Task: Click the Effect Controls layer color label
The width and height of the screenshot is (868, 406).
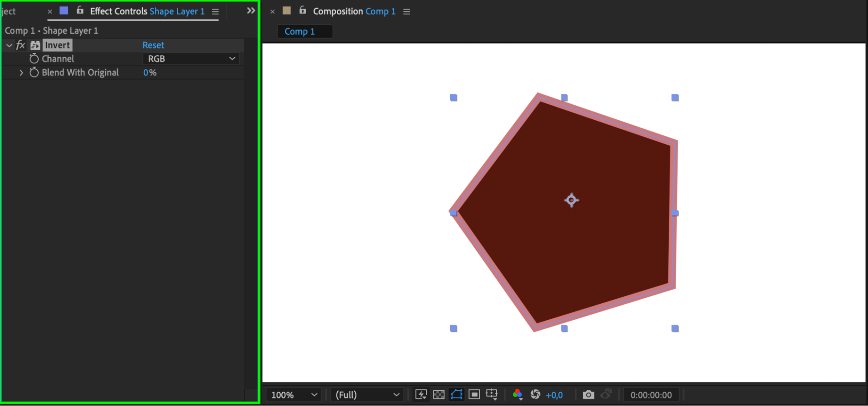Action: point(64,11)
